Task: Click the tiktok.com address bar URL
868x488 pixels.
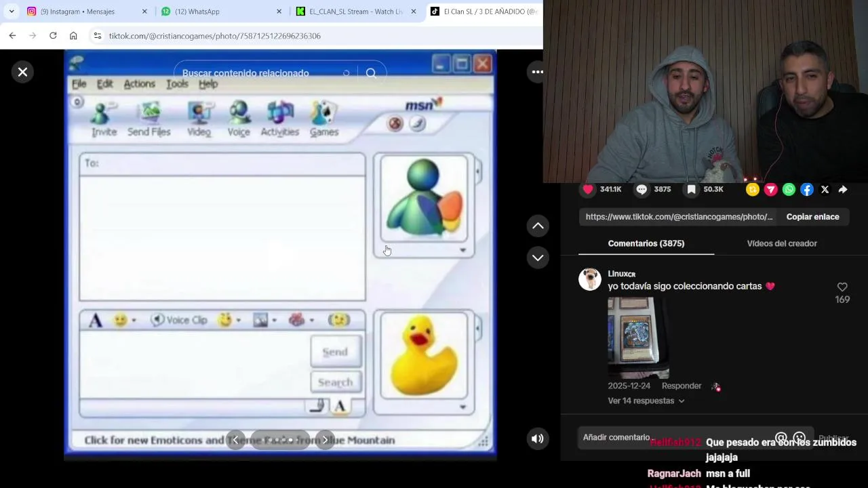Action: (214, 36)
